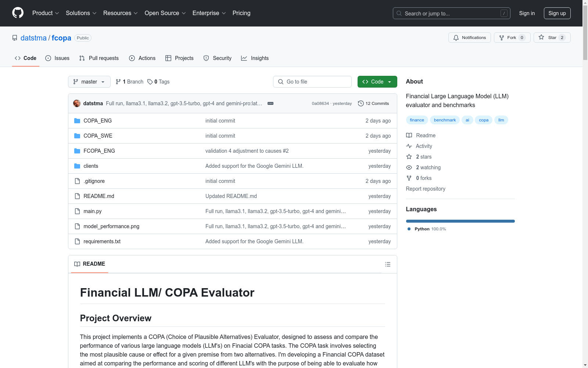Expand the Open Source menu
Screen dimensions: 588x368
pos(165,13)
